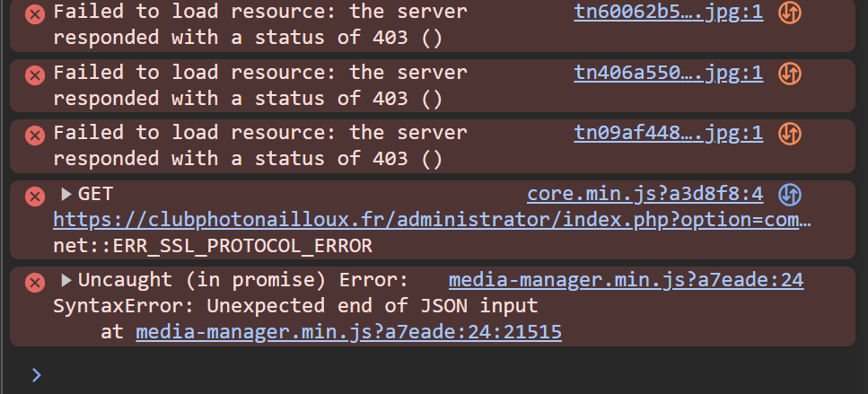Click the error icon beside the tn09af448 message

35,135
